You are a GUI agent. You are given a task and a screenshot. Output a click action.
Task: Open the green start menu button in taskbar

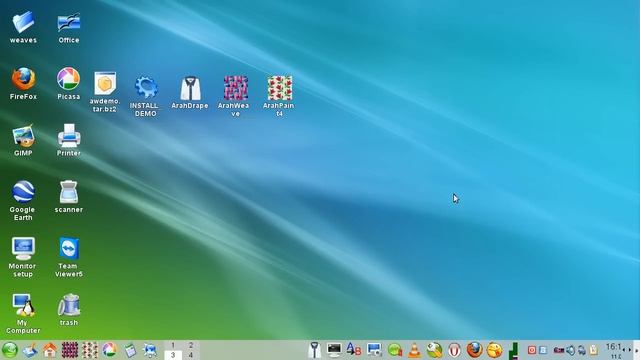tap(9, 350)
